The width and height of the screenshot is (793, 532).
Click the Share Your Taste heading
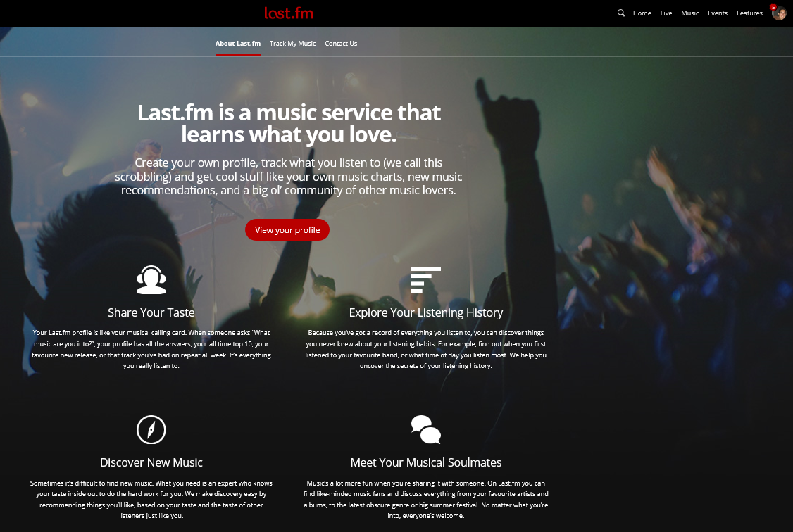(151, 312)
